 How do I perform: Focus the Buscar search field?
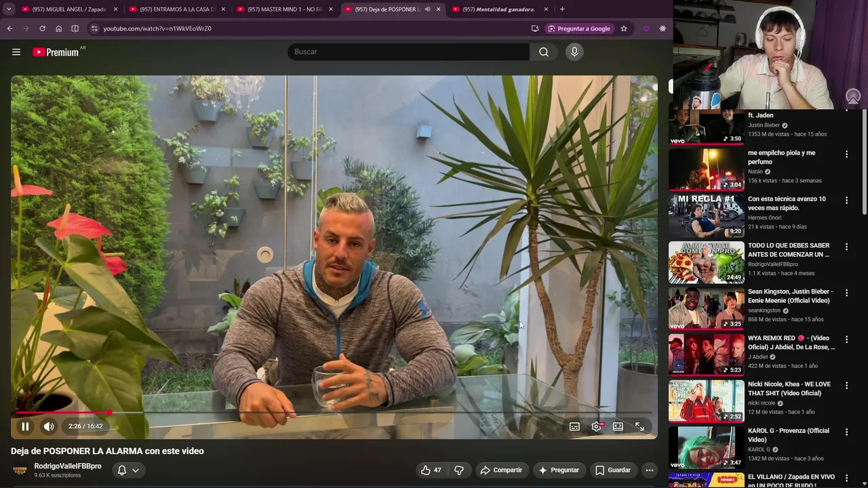(x=408, y=52)
